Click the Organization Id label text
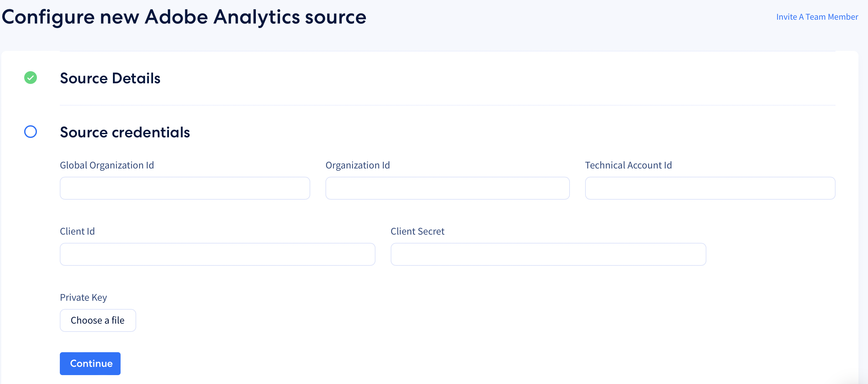Viewport: 868px width, 384px height. [358, 165]
